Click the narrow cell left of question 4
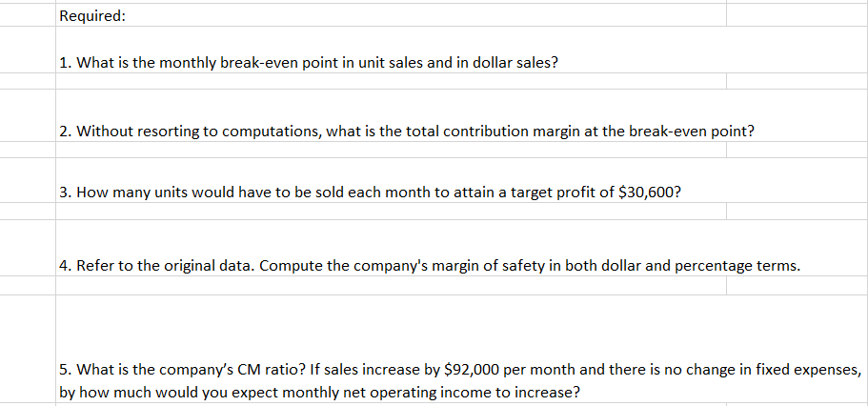 27,265
